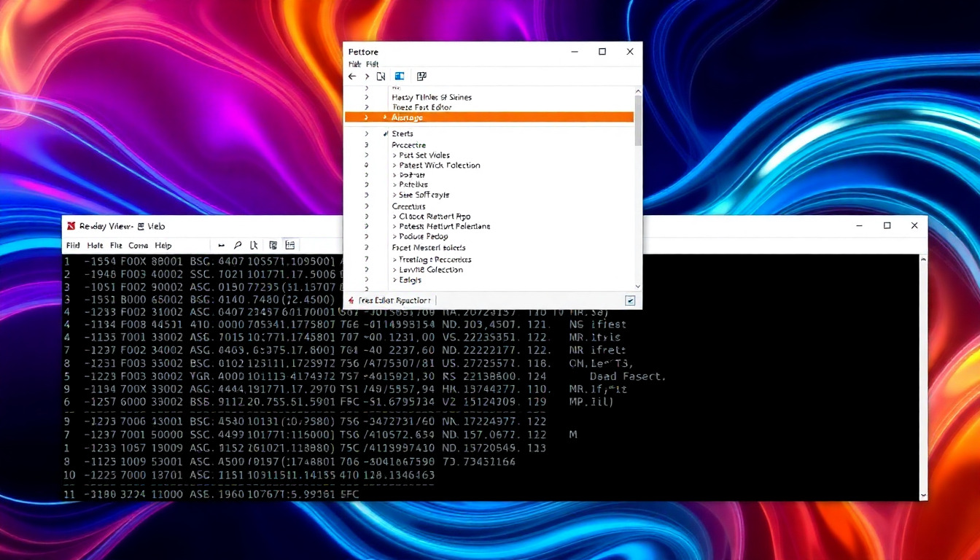980x560 pixels.
Task: Click the forward arrow in Pettore toolbar
Action: point(367,77)
